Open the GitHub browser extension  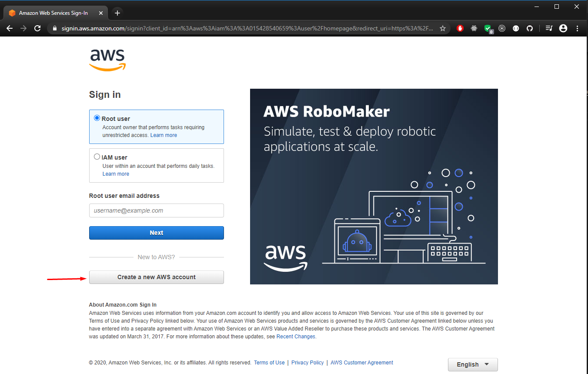530,28
